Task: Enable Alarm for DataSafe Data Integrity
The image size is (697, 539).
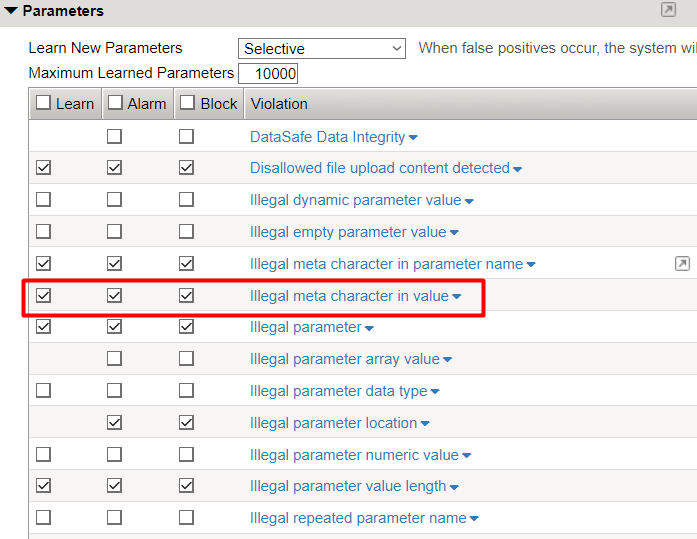Action: (x=115, y=137)
